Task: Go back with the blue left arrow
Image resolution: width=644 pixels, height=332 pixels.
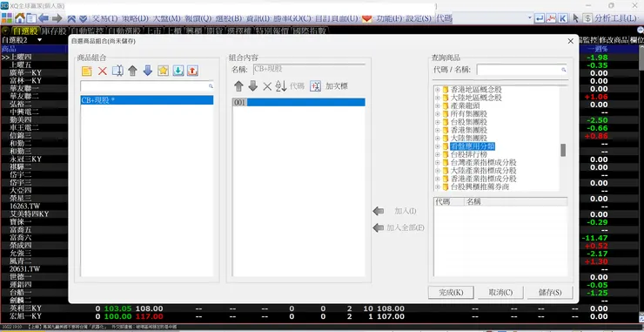Action: pos(44,18)
